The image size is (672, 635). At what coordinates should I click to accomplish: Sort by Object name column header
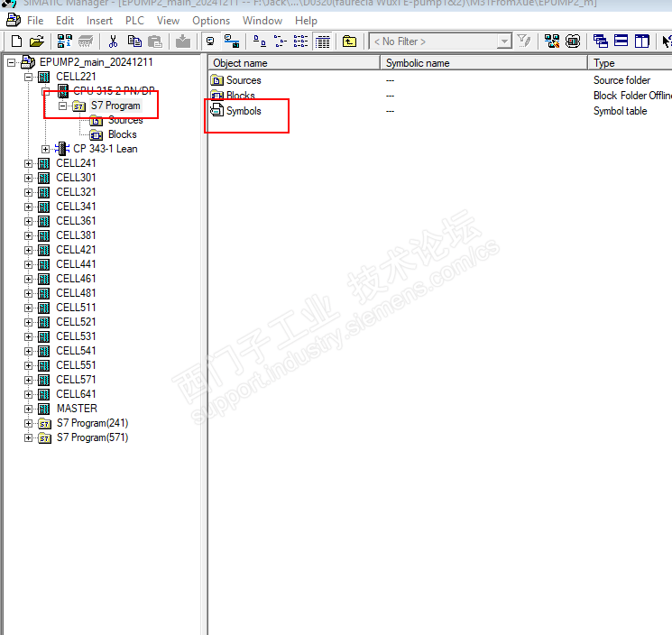click(294, 63)
